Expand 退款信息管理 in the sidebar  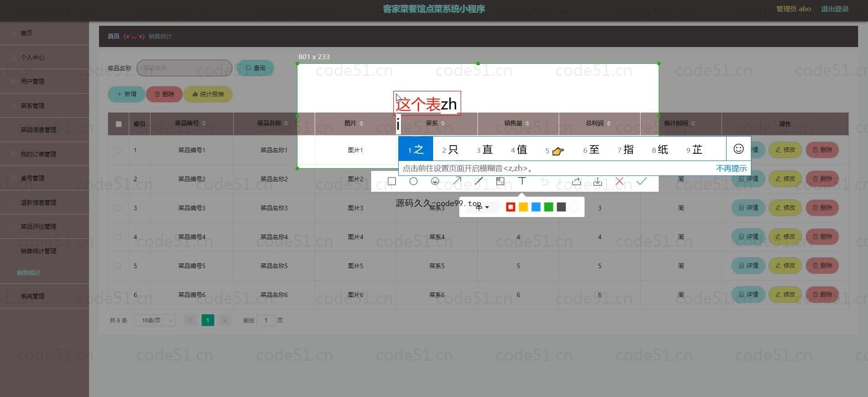(44, 203)
